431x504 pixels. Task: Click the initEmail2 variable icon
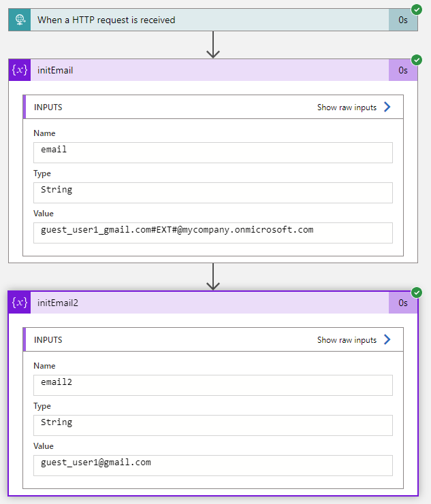point(20,303)
